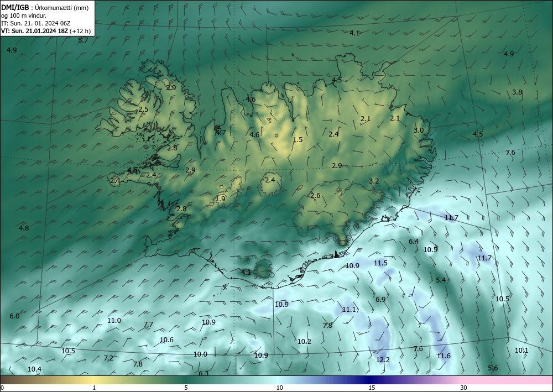Click the 'og 100 m vindur.' legend line
Screen dimensions: 553x392
[24, 15]
